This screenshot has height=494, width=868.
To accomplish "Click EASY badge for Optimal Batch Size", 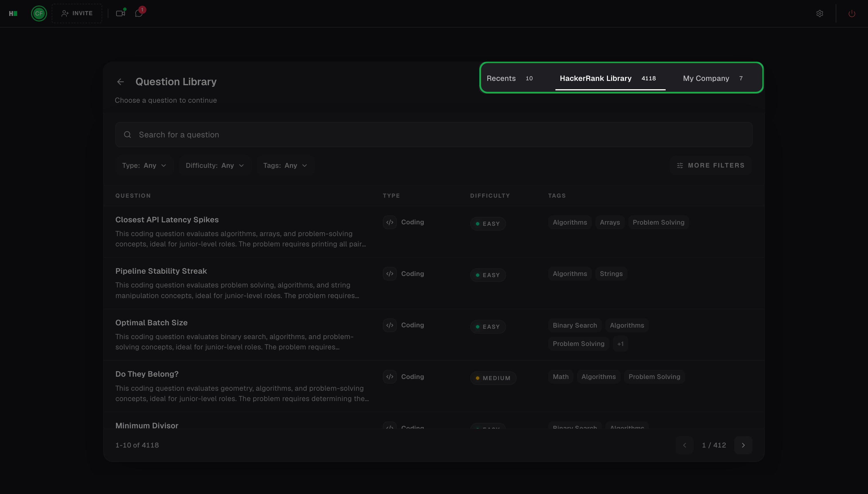I will click(488, 327).
